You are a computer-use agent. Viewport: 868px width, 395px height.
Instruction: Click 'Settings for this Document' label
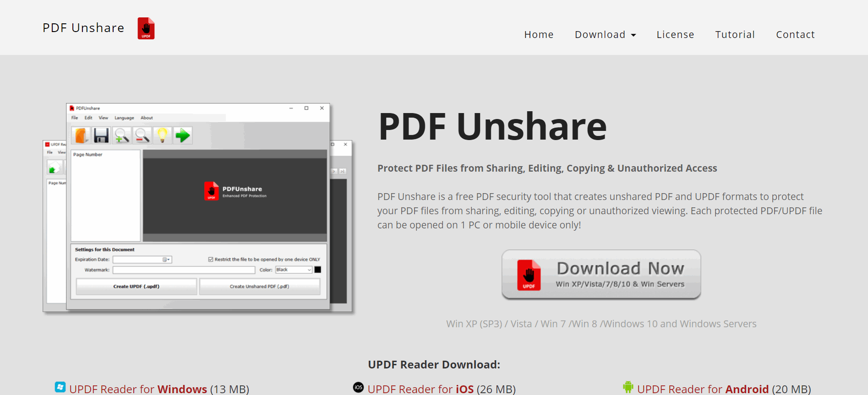pyautogui.click(x=105, y=250)
